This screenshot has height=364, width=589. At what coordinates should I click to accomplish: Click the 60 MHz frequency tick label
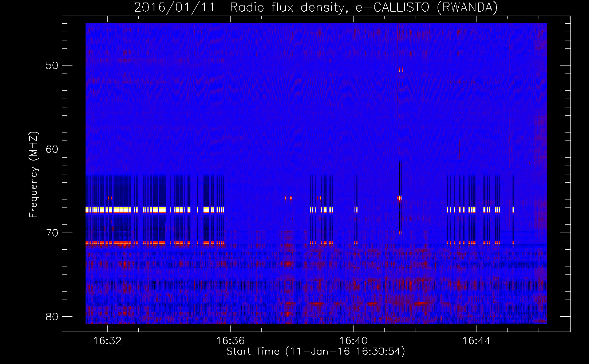[52, 149]
